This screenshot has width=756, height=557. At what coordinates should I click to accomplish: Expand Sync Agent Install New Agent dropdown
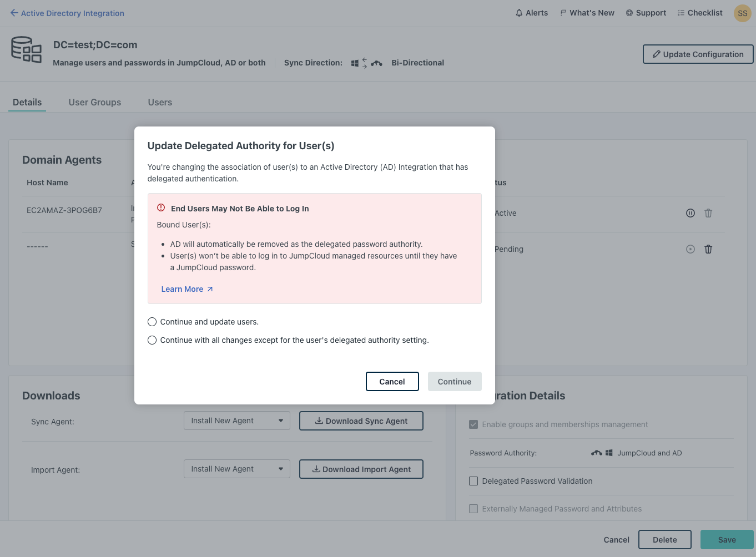[x=237, y=421]
